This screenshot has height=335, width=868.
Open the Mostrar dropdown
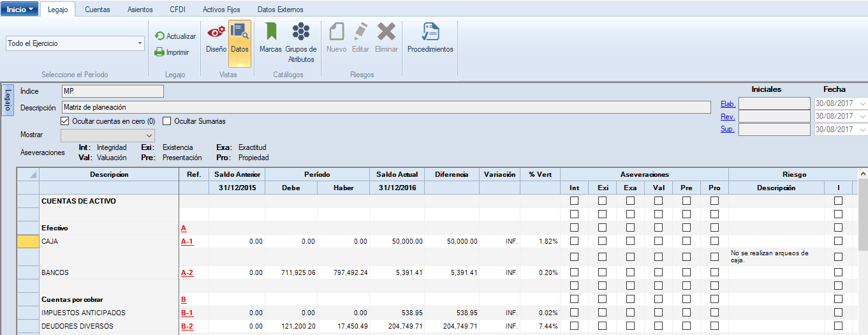coord(149,136)
